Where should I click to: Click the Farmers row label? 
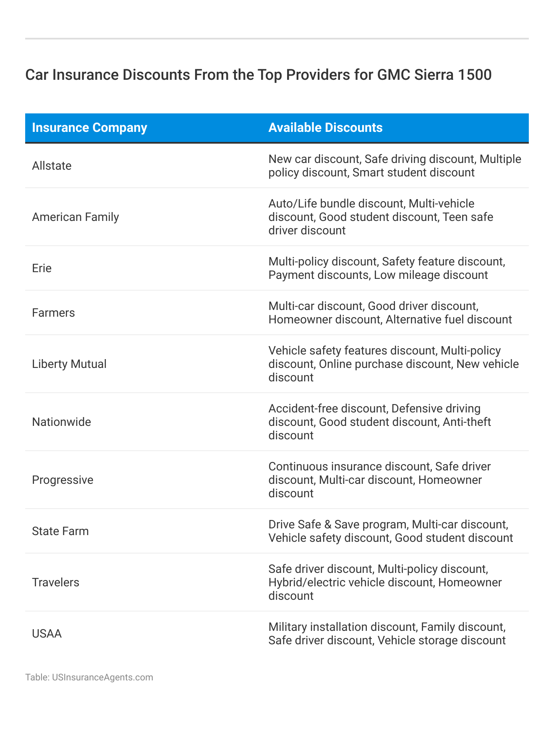[x=53, y=312]
